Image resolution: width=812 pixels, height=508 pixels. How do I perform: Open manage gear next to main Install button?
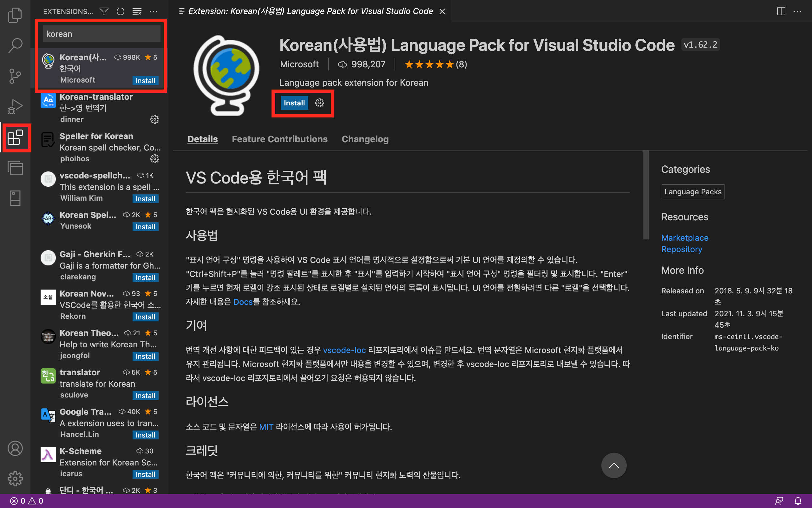pyautogui.click(x=319, y=103)
